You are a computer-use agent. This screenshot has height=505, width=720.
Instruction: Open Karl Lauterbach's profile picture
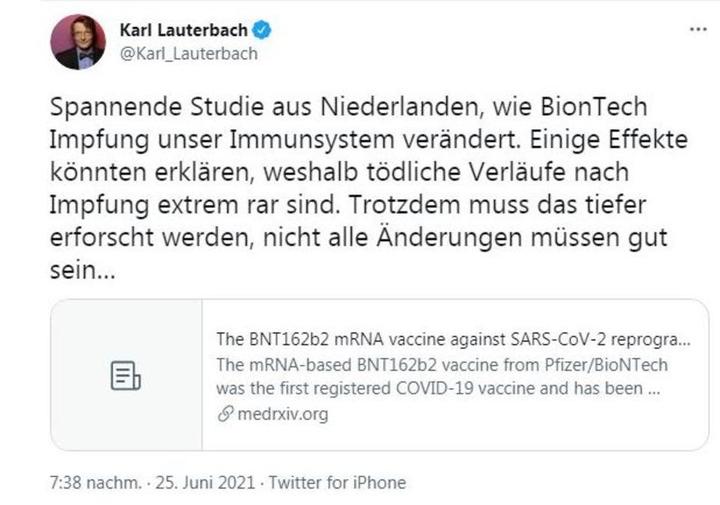[78, 42]
